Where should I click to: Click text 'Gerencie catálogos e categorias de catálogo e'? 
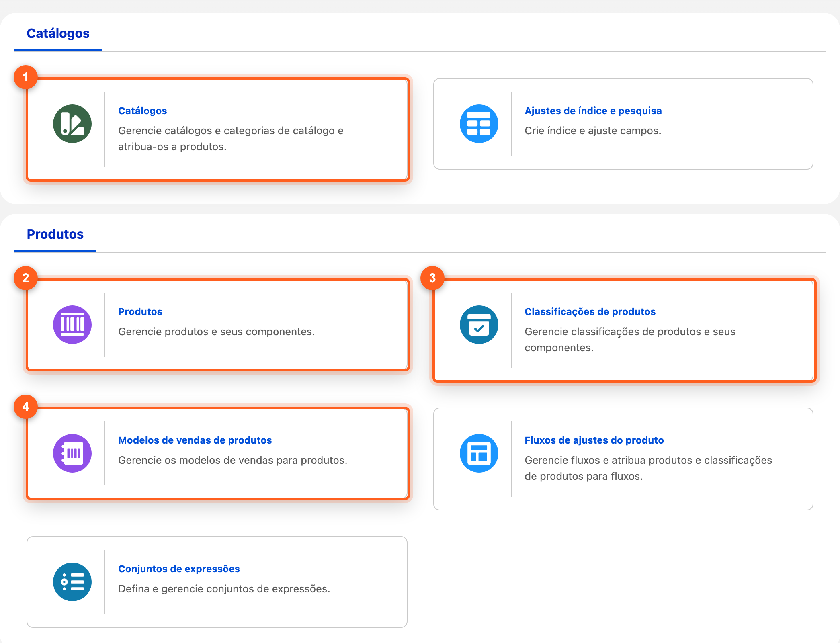pos(231,131)
